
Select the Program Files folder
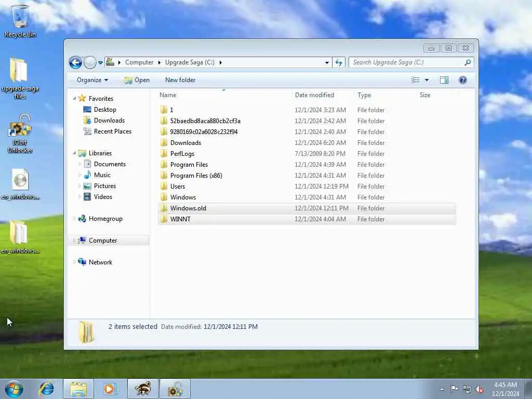click(307, 165)
